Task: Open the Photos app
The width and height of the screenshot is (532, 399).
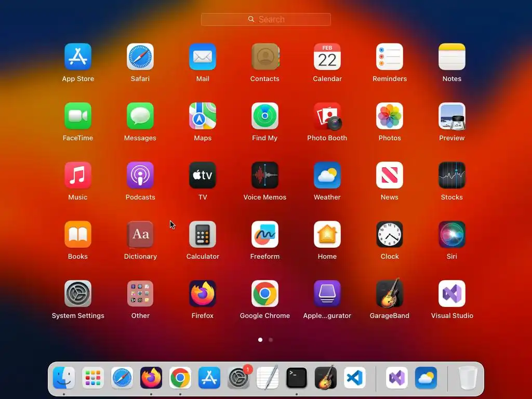Action: click(390, 116)
